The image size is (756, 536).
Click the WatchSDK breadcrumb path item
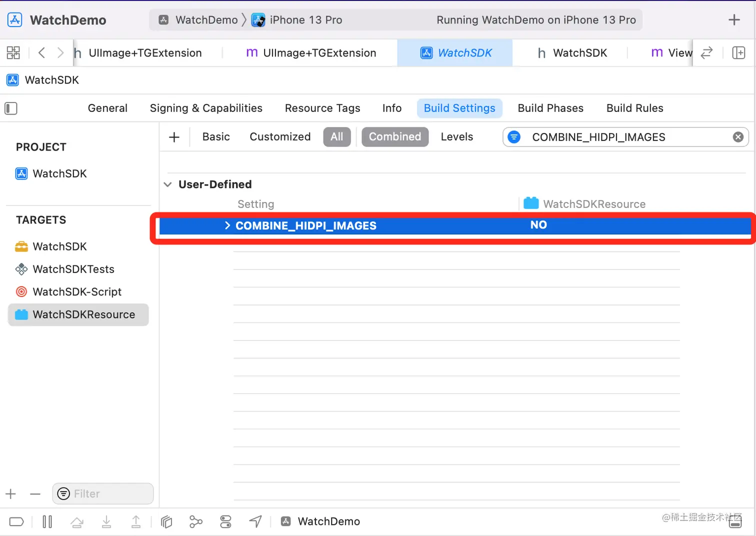(43, 80)
